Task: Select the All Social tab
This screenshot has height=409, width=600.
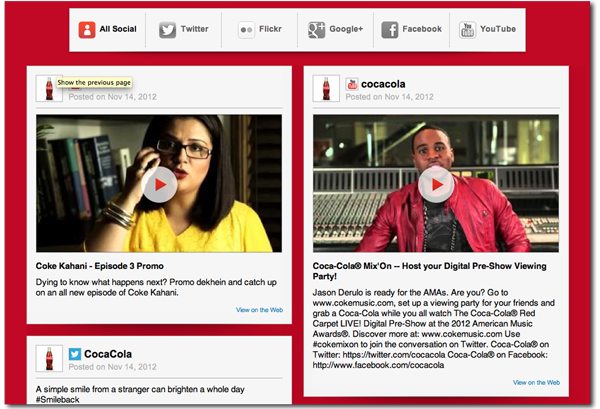Action: [108, 29]
